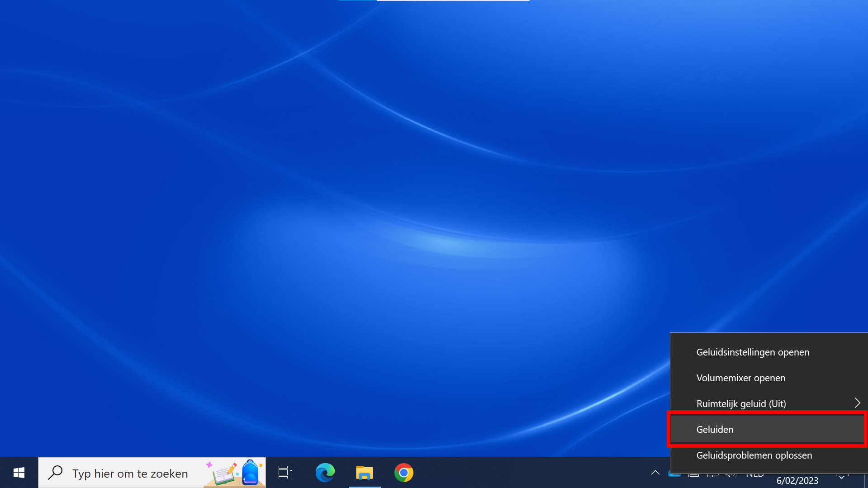
Task: Select 'Geluidsinstellingen openen' in the context menu
Action: [x=753, y=352]
